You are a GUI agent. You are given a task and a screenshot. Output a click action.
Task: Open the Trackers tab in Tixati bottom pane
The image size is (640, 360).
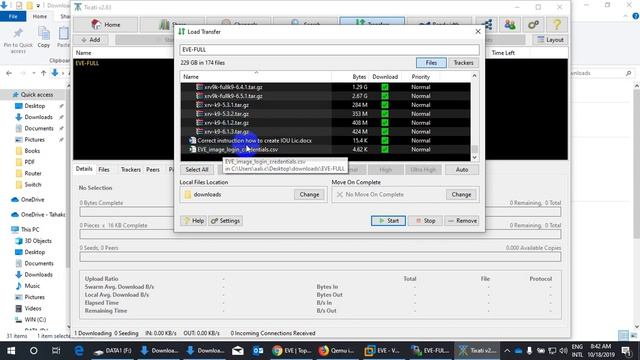click(x=131, y=169)
